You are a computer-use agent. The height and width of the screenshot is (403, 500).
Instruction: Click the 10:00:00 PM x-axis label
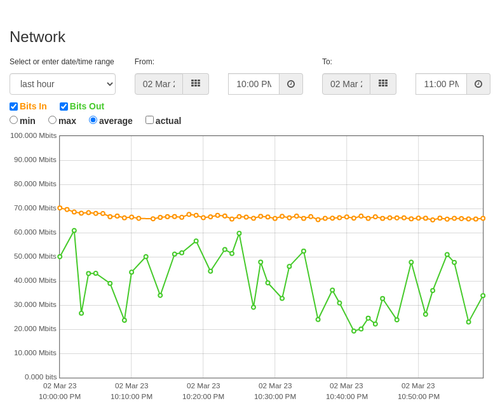(60, 397)
